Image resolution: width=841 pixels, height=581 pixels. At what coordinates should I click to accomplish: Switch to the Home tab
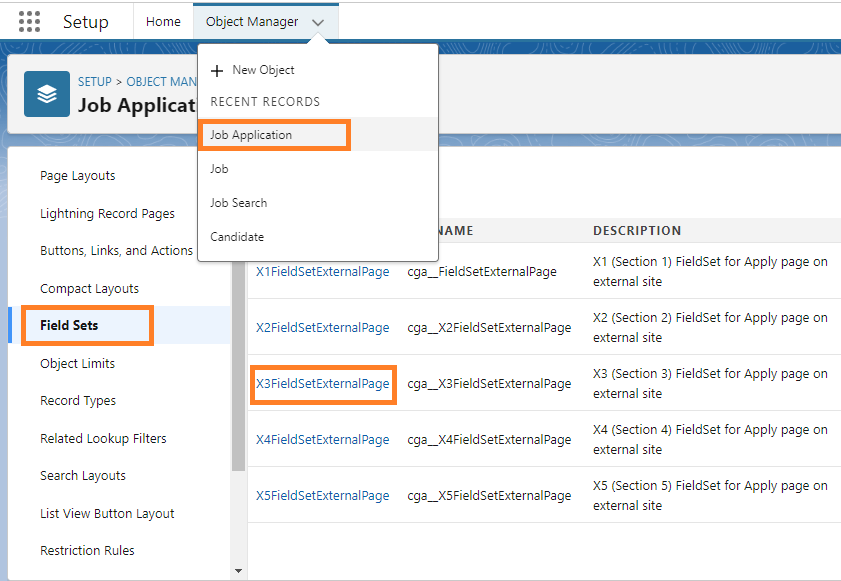163,22
